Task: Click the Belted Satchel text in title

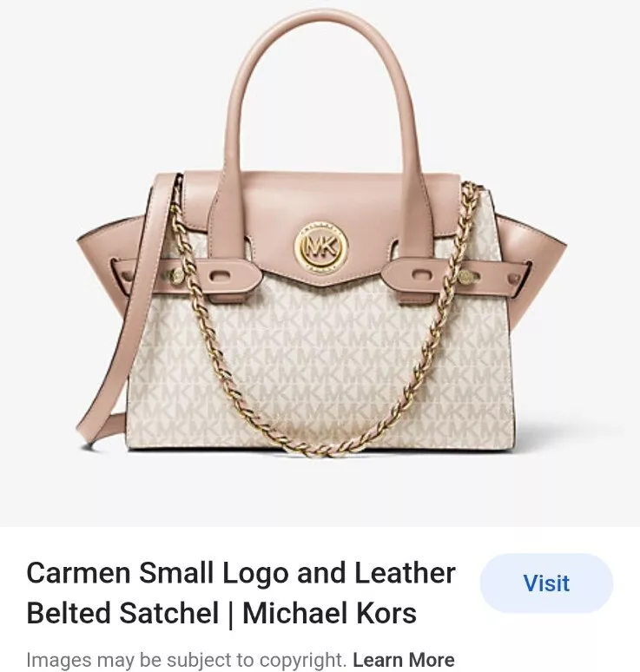Action: point(123,613)
